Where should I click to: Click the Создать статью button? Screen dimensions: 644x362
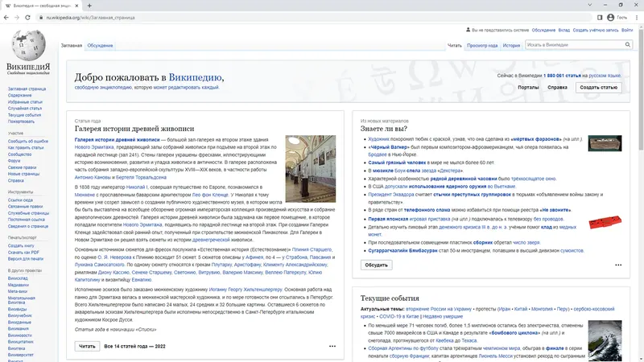click(x=598, y=88)
